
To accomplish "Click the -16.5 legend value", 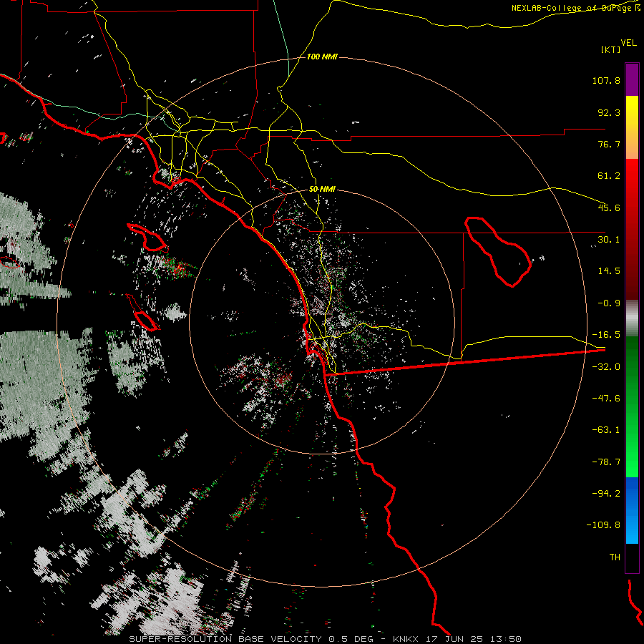I will (606, 335).
